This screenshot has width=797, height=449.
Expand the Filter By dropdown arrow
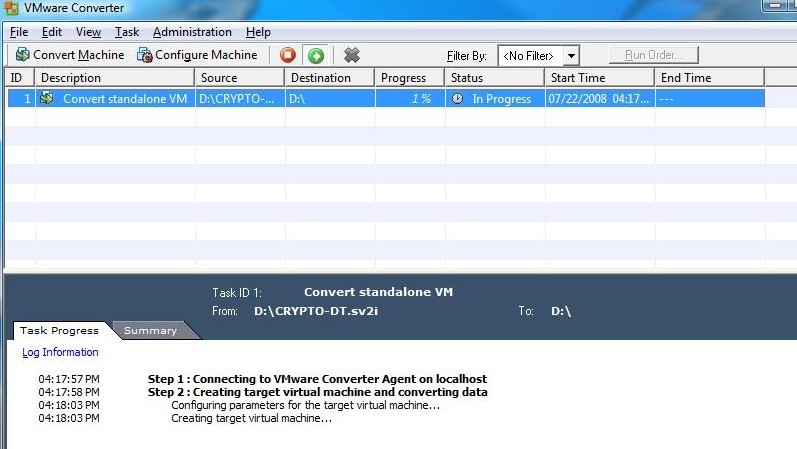pos(571,55)
